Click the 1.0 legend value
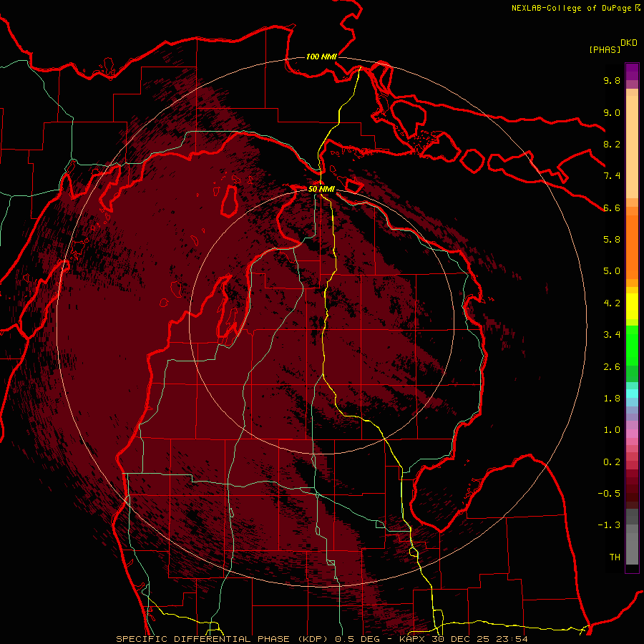 (x=612, y=430)
